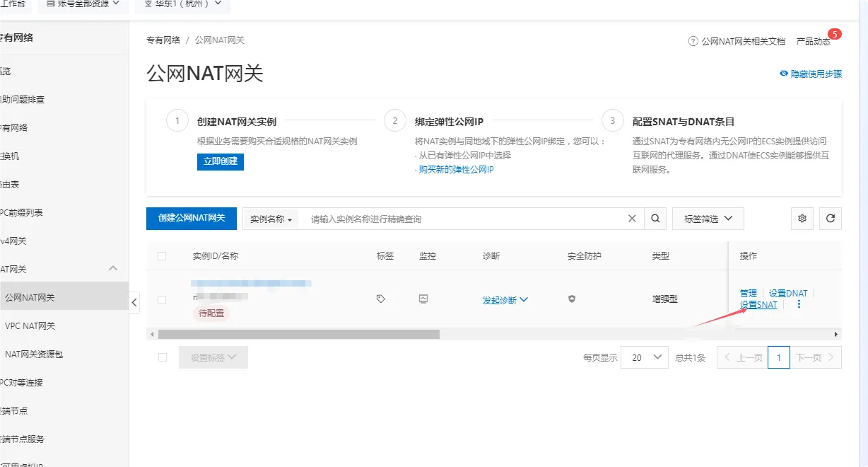Viewport: 868px width, 467px height.
Task: Expand the 发起诊断 dropdown
Action: coord(505,299)
